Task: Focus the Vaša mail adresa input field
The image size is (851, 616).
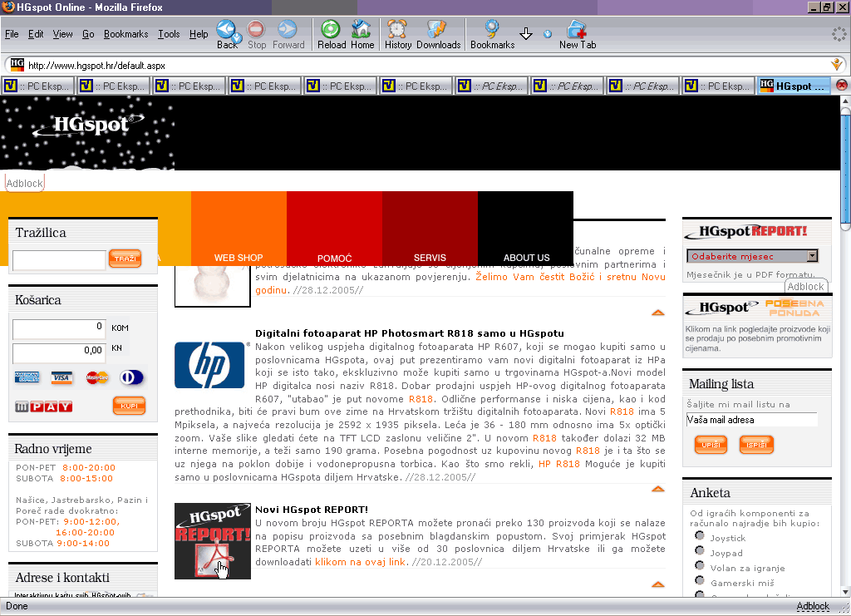Action: (751, 420)
